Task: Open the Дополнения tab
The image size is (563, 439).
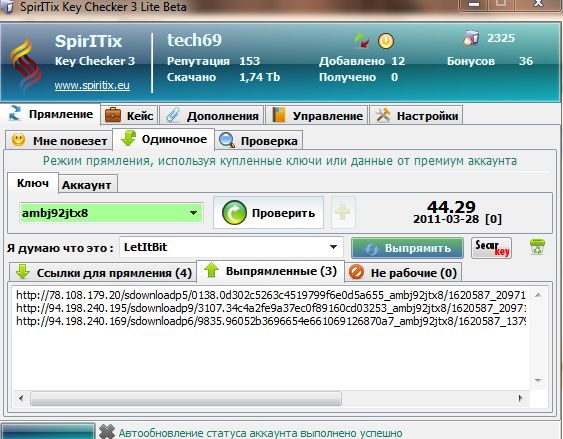Action: click(x=212, y=116)
